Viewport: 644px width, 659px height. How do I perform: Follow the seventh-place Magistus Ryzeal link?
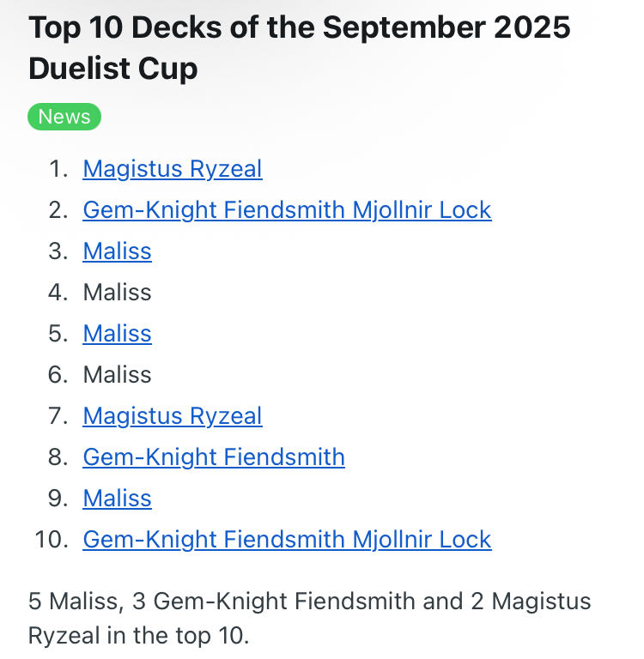coord(172,416)
